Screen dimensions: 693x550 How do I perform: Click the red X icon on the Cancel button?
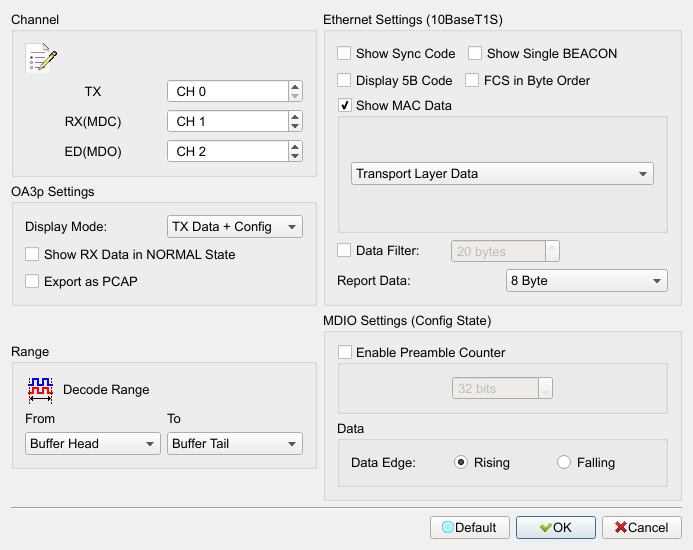pyautogui.click(x=621, y=527)
